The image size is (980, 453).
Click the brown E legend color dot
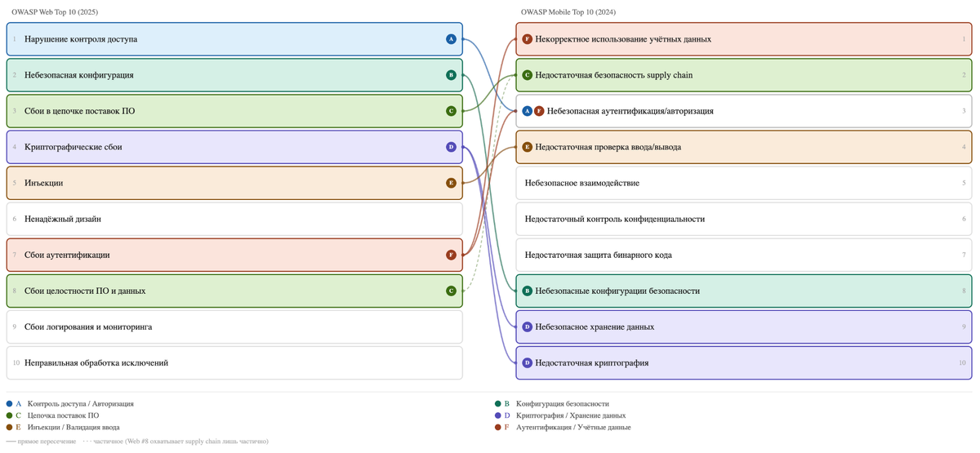pos(9,427)
